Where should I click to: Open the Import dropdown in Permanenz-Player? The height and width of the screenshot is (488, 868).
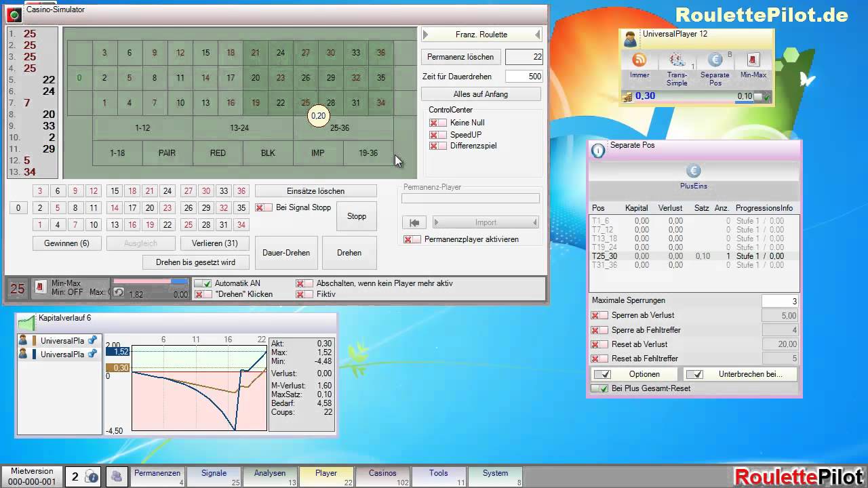(x=486, y=222)
